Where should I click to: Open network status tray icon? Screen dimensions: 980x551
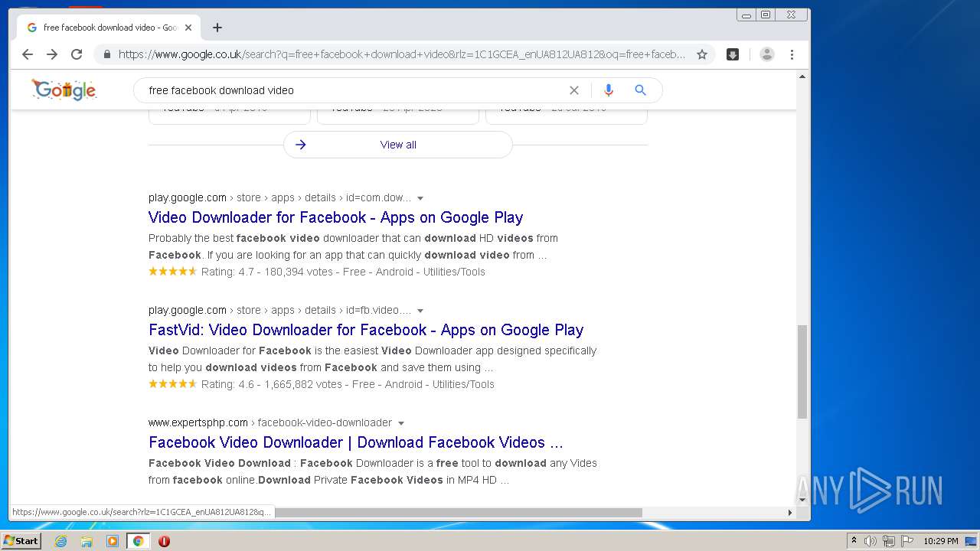889,541
